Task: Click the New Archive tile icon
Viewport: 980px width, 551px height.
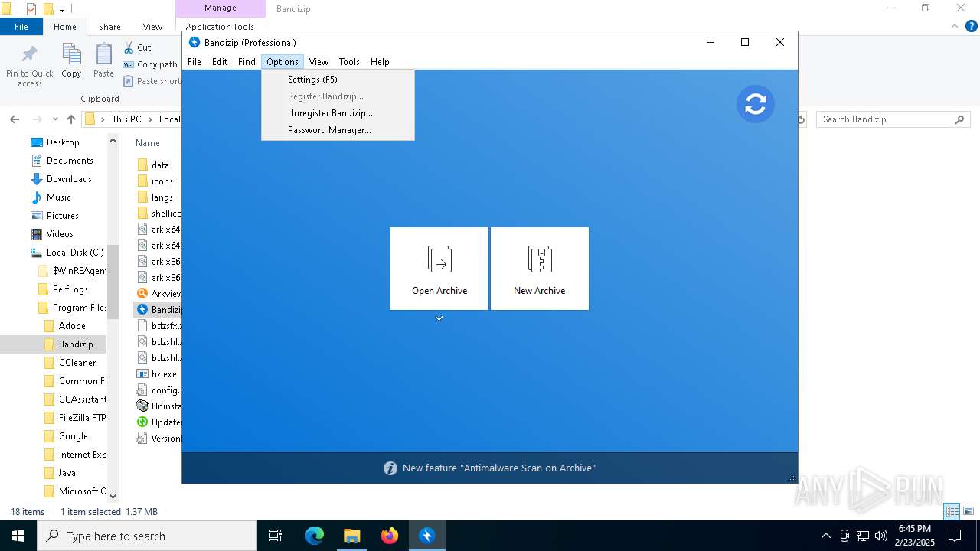Action: coord(540,259)
